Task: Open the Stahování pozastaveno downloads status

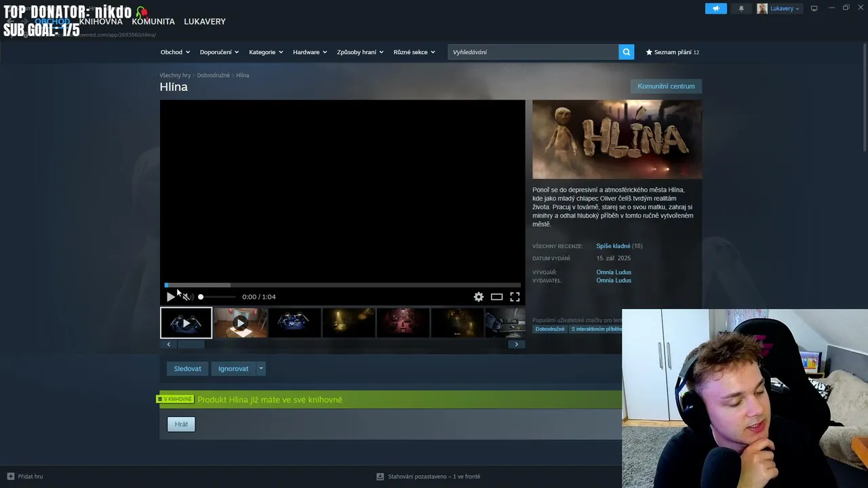Action: click(x=429, y=476)
